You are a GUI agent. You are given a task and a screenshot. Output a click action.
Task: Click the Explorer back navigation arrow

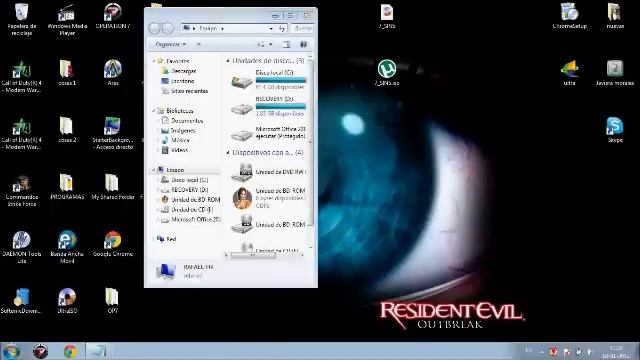(x=155, y=28)
